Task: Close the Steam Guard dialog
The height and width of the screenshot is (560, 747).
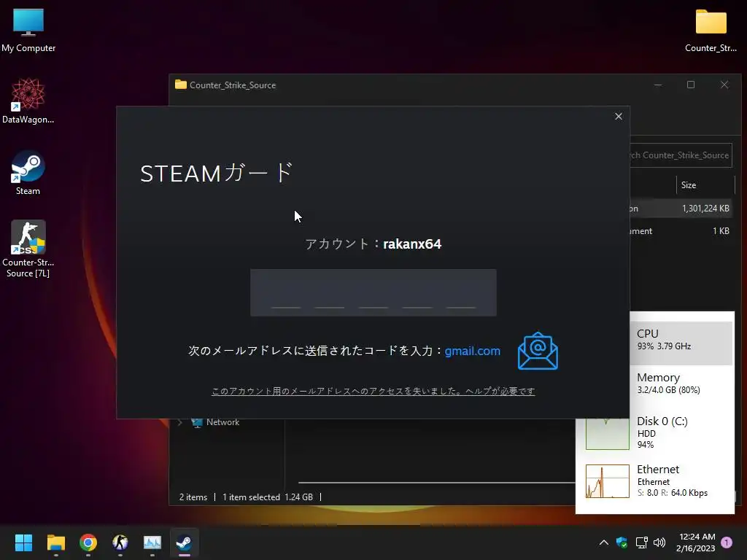Action: click(x=619, y=116)
